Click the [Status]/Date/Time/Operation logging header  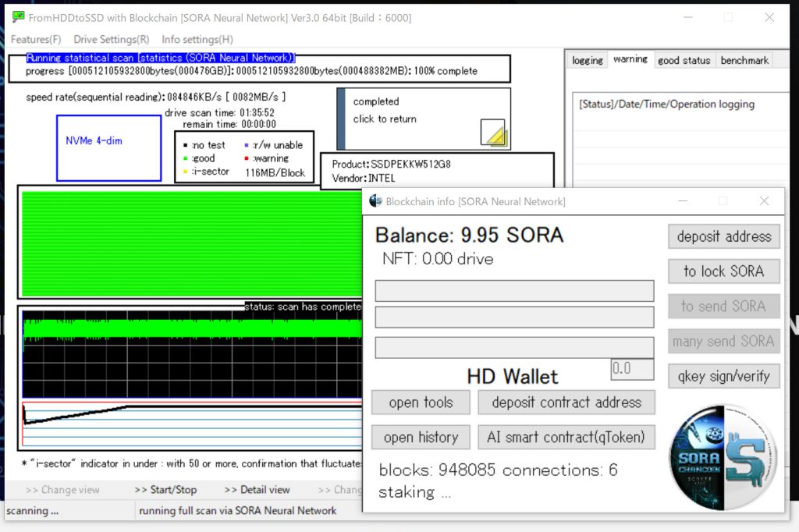[x=666, y=104]
